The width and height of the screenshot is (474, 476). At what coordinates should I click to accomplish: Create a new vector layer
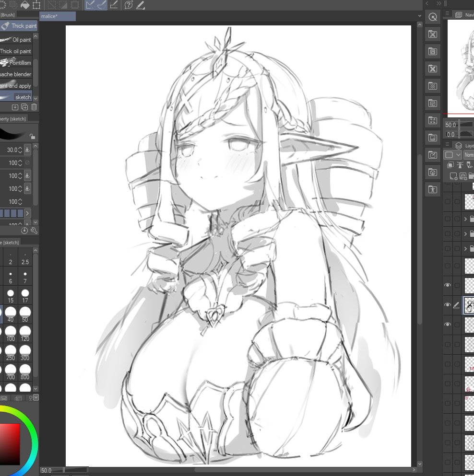point(463,176)
